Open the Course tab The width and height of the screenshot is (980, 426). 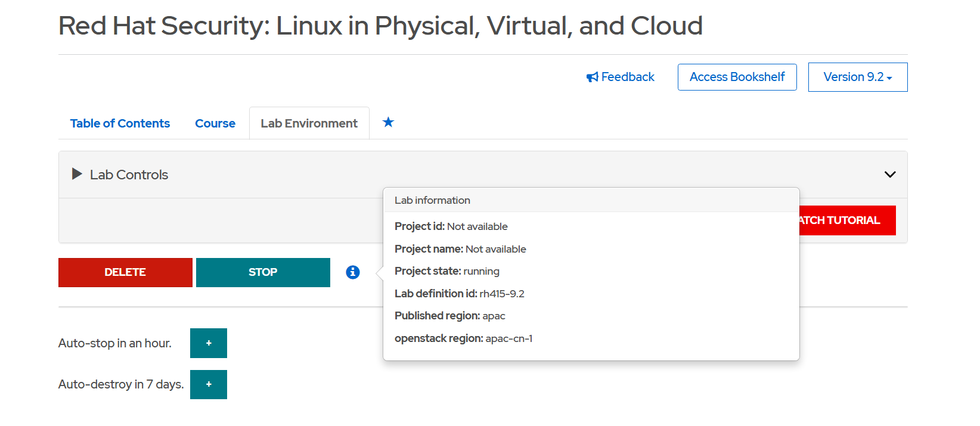(x=215, y=123)
